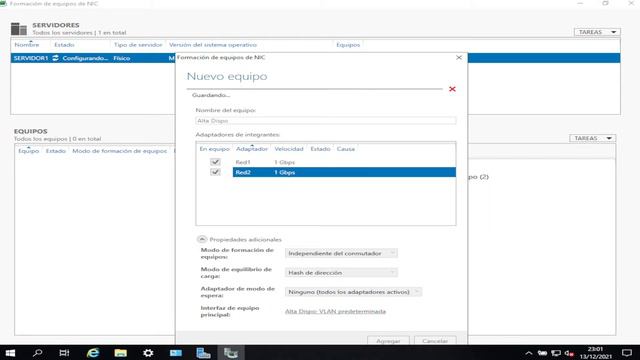
Task: Open TAREAS dropdown in EQUIPOS section
Action: [x=592, y=138]
